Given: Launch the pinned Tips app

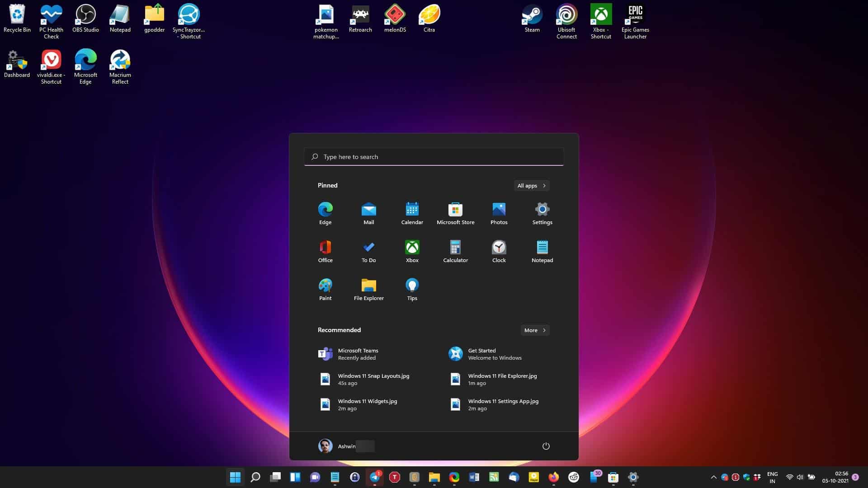Looking at the screenshot, I should tap(412, 289).
